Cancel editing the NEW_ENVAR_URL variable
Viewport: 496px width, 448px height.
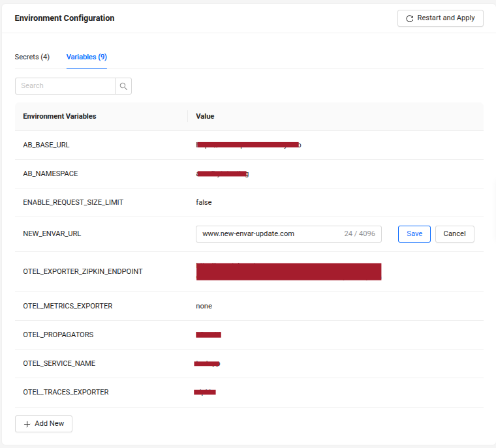tap(454, 234)
